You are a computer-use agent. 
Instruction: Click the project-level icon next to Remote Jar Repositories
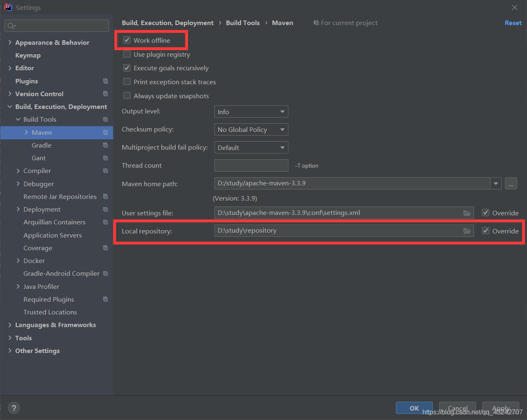coord(106,196)
